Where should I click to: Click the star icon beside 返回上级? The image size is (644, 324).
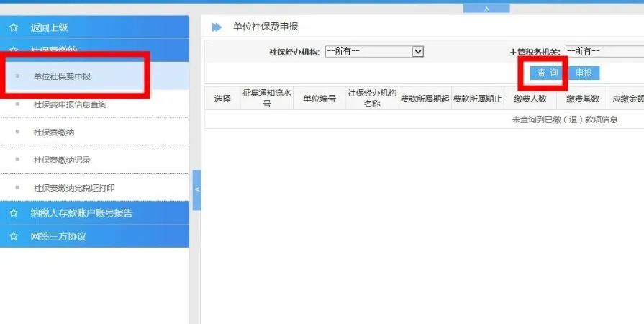point(14,27)
